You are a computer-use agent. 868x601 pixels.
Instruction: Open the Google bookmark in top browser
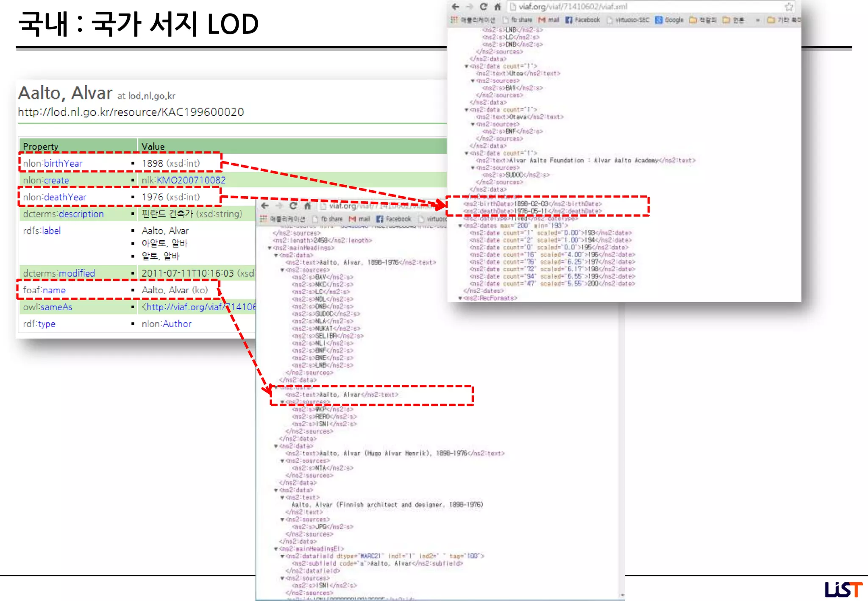pyautogui.click(x=670, y=20)
